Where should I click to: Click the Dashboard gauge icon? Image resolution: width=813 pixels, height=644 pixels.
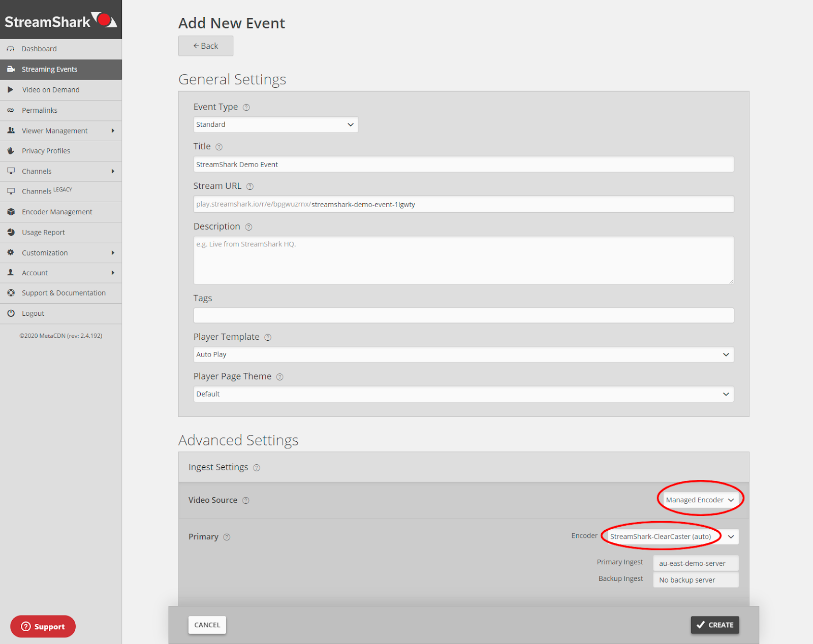11,49
